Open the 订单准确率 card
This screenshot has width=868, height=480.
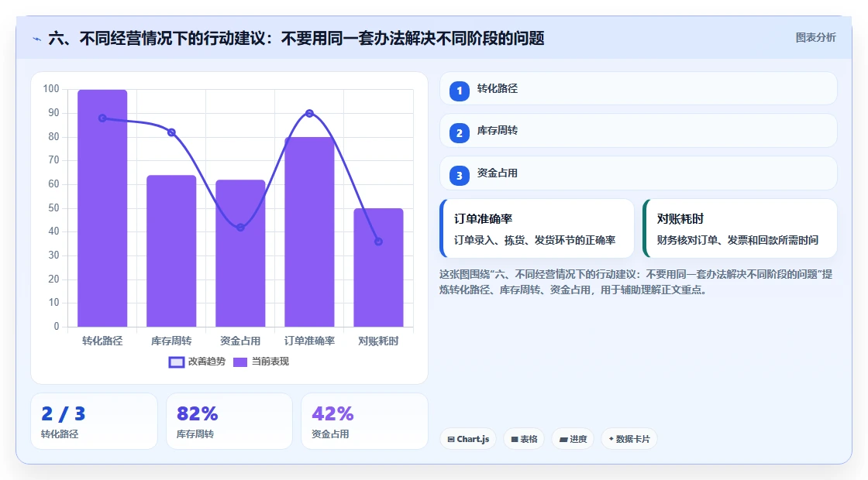click(x=537, y=228)
